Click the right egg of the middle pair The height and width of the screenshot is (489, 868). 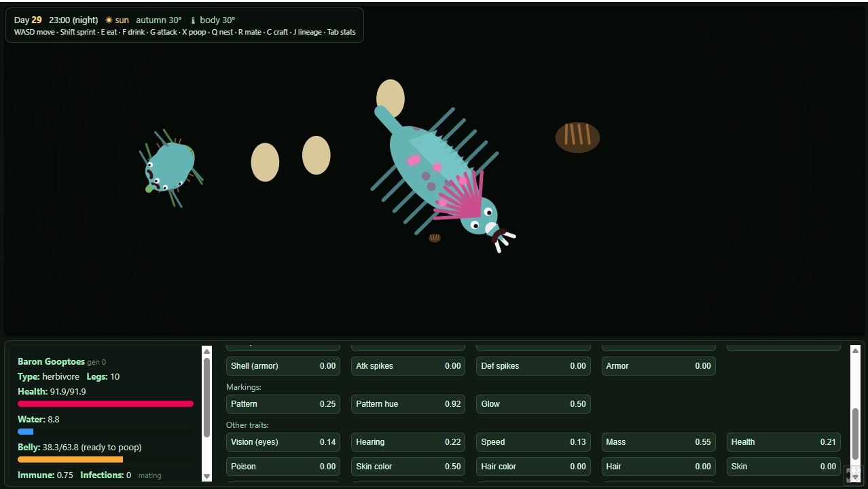(317, 156)
